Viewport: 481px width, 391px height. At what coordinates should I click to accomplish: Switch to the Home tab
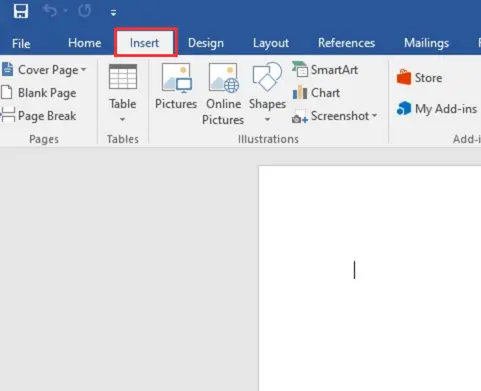[x=85, y=43]
